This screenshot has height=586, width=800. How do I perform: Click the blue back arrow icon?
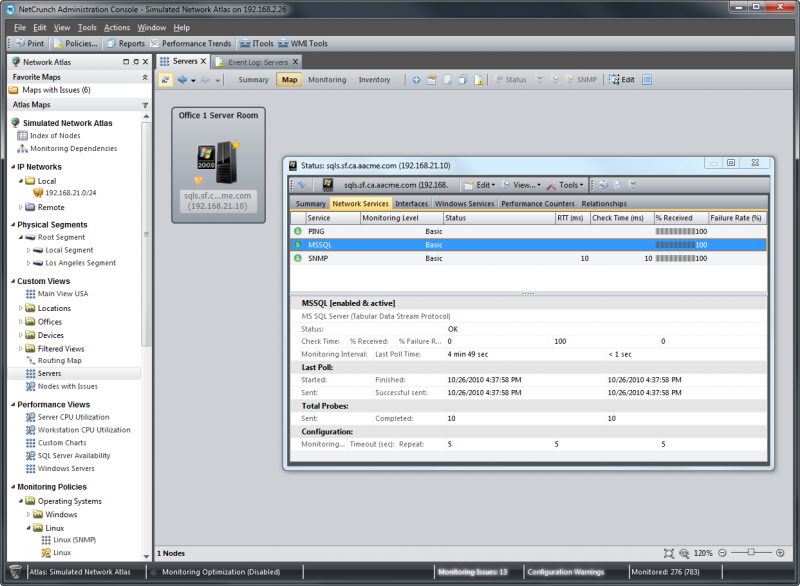[182, 80]
